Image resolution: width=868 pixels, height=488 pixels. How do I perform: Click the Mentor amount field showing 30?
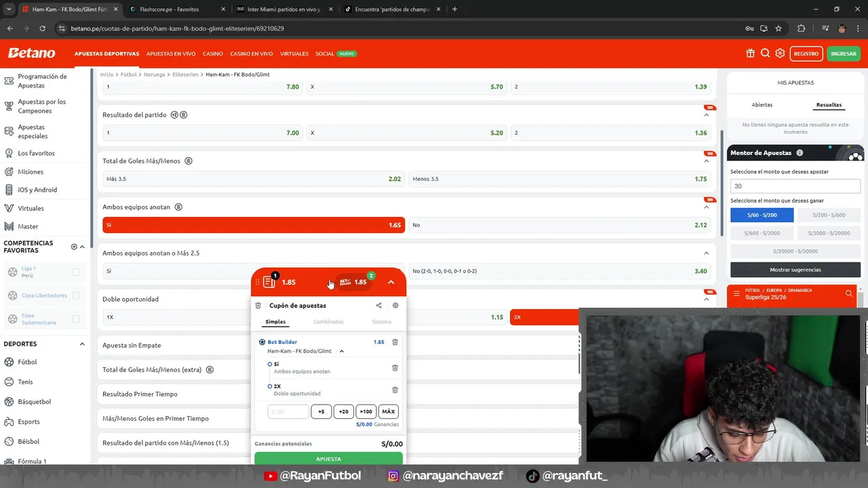(x=795, y=186)
